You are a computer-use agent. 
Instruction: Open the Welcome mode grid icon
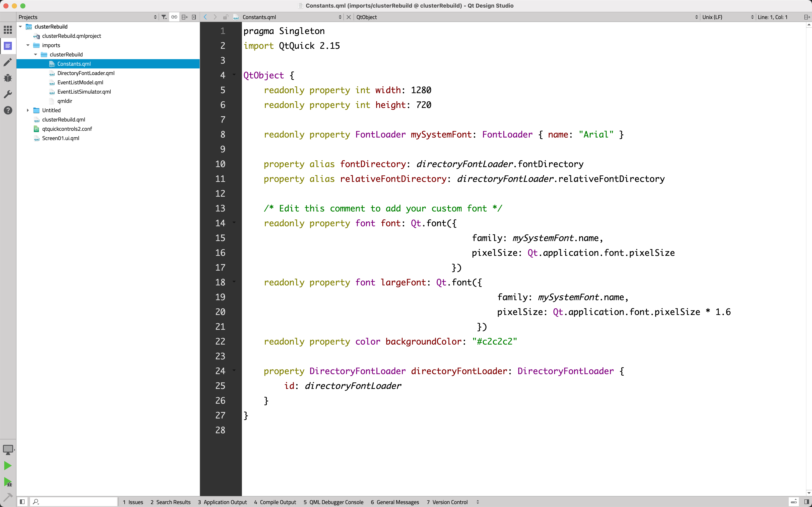tap(8, 30)
